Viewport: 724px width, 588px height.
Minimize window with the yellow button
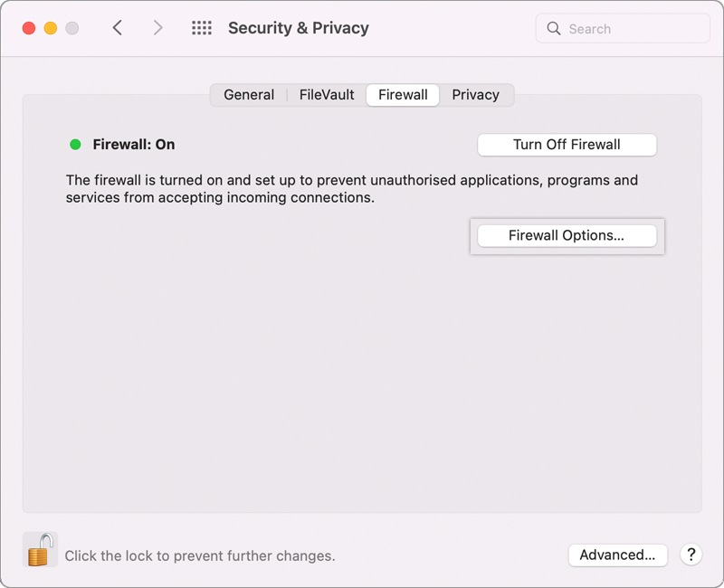51,28
